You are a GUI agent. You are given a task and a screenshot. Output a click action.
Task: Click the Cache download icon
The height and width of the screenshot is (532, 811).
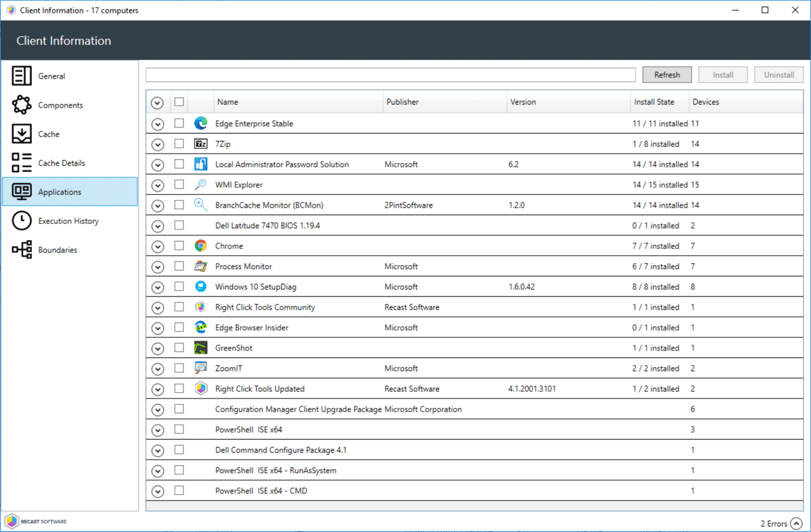pyautogui.click(x=21, y=134)
